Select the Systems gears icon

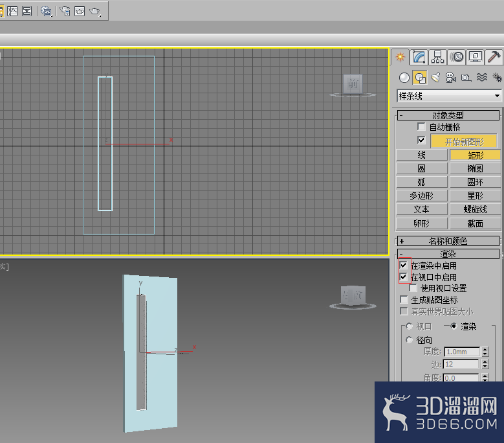pyautogui.click(x=497, y=78)
